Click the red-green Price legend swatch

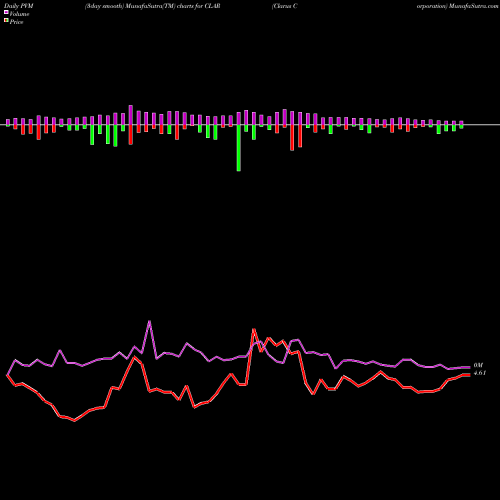click(x=6, y=21)
